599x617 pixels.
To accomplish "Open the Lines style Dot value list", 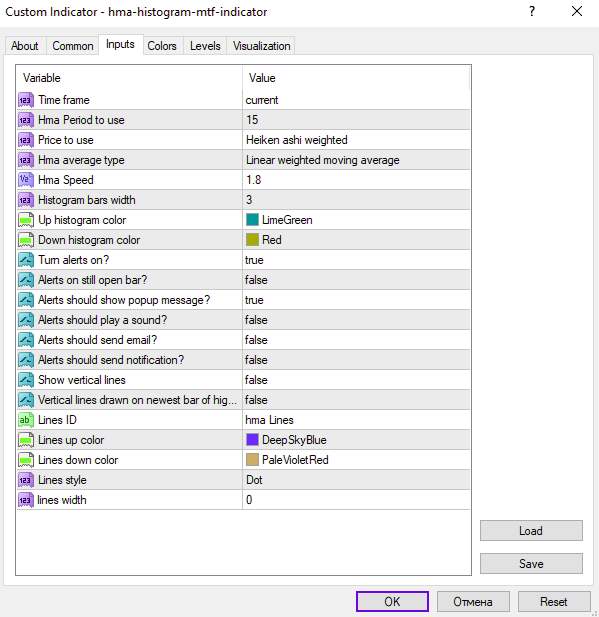I will pos(357,480).
